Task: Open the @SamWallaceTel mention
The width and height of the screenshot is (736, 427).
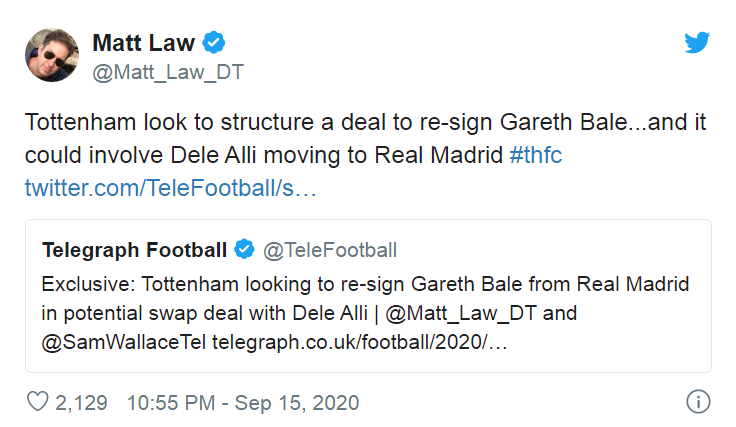Action: 124,343
